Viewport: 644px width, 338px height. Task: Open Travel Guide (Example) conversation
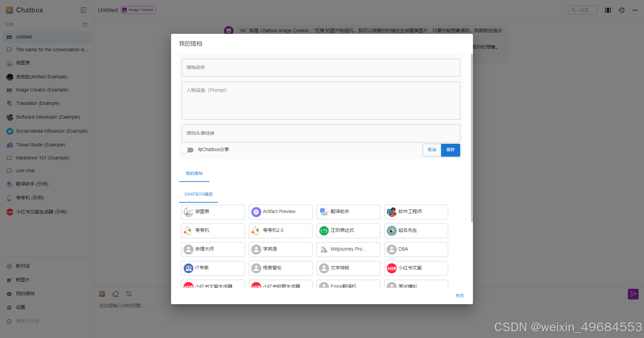click(x=47, y=145)
